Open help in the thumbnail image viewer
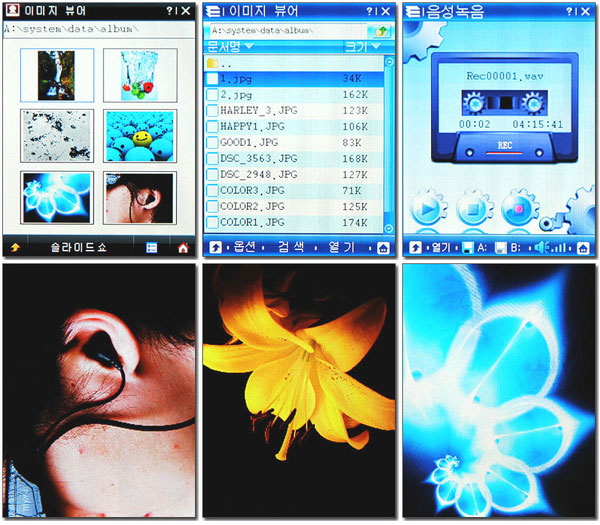600x525 pixels. (x=170, y=11)
